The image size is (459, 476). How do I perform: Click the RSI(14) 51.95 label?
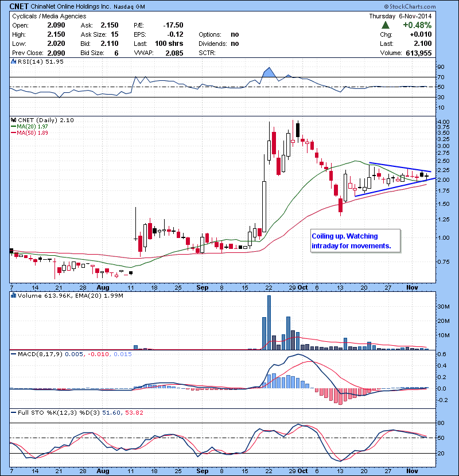click(40, 61)
